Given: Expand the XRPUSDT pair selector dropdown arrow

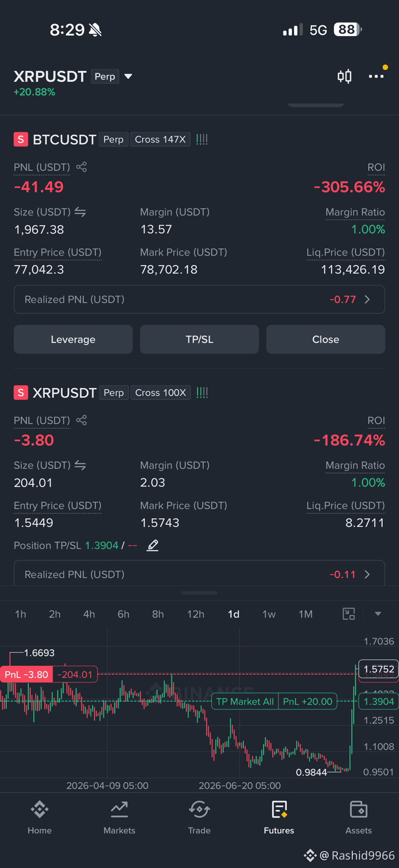Looking at the screenshot, I should click(x=128, y=76).
